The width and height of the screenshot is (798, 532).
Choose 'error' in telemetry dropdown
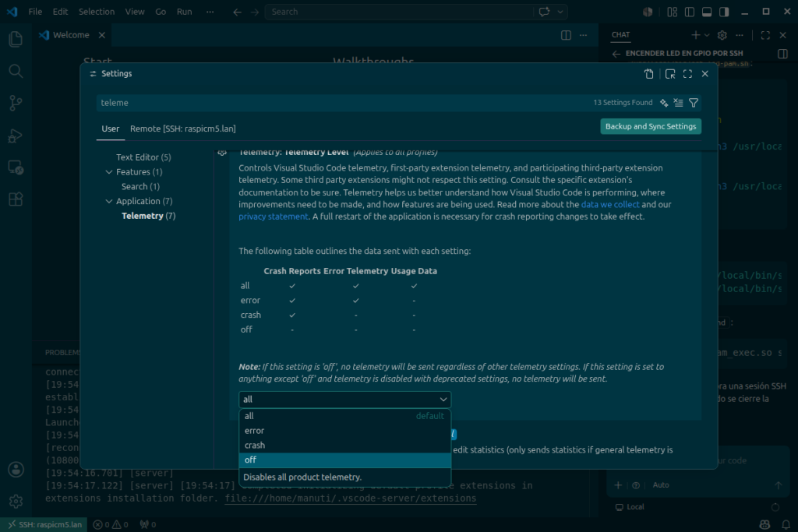345,431
